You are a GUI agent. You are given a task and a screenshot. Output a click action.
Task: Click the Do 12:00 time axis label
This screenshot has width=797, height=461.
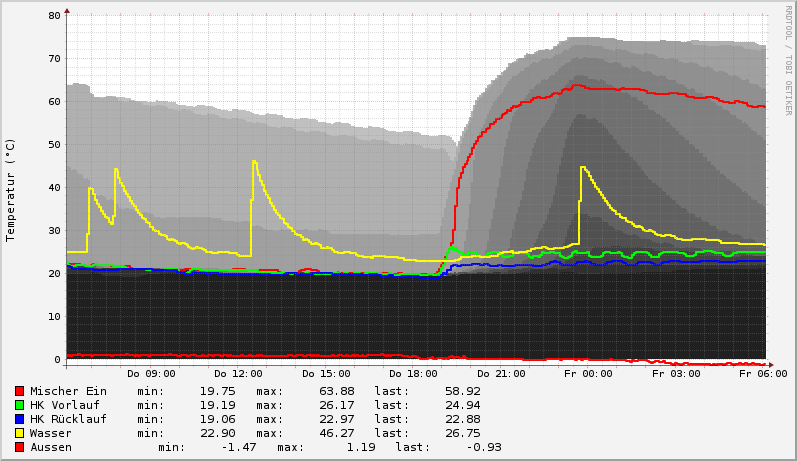[x=239, y=373]
